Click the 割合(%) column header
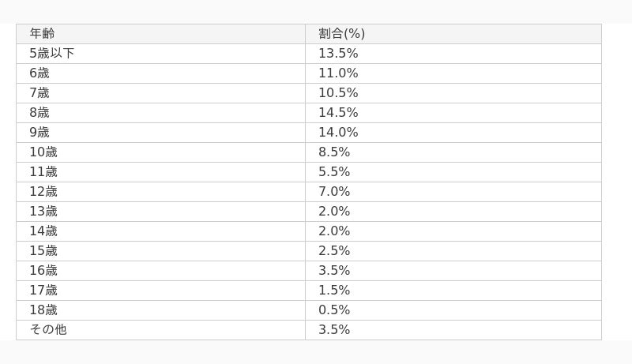Screen dimensions: 632x364 341,34
